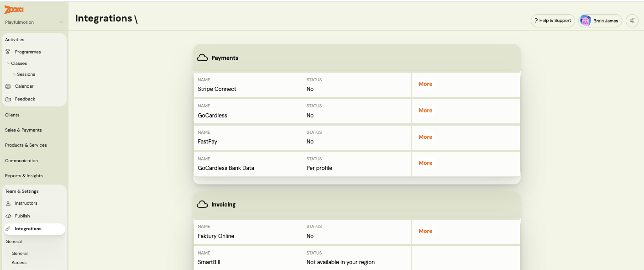644x270 pixels.
Task: Open the Playfulmotion company dropdown
Action: point(34,22)
